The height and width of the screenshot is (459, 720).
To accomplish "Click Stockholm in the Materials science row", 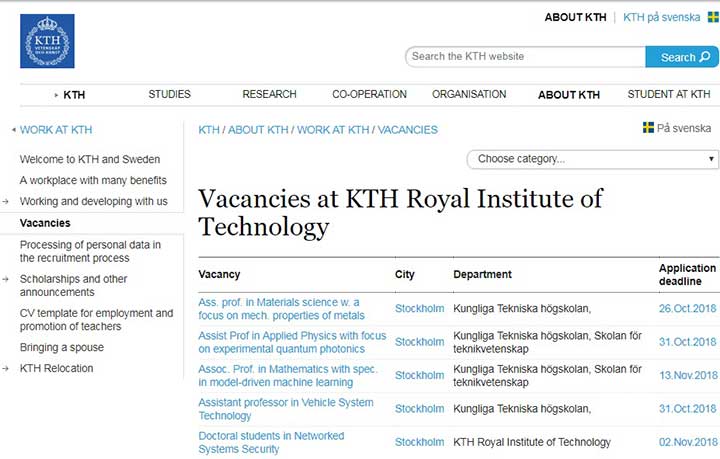I will pos(420,308).
